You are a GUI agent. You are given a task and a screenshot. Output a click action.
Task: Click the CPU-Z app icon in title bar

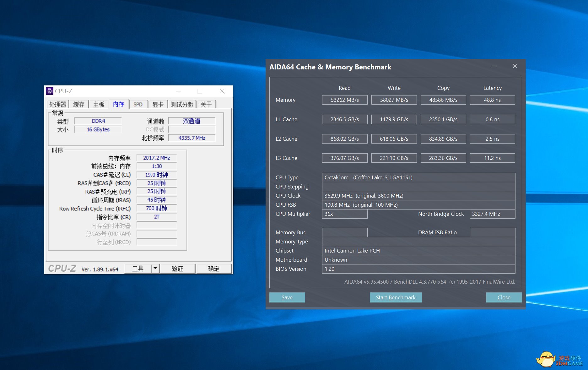coord(50,91)
